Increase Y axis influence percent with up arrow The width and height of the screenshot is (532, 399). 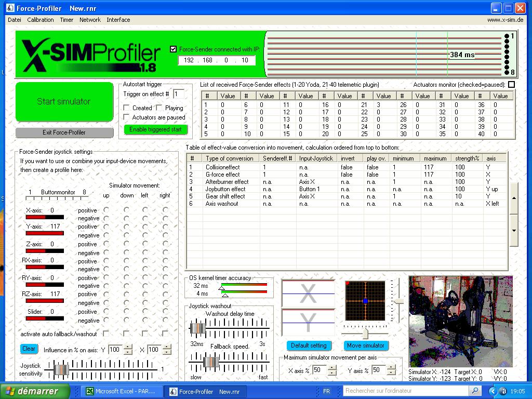coord(128,347)
